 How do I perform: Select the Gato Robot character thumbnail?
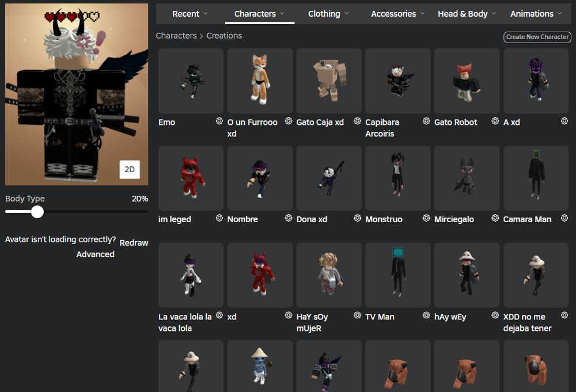[x=467, y=81]
